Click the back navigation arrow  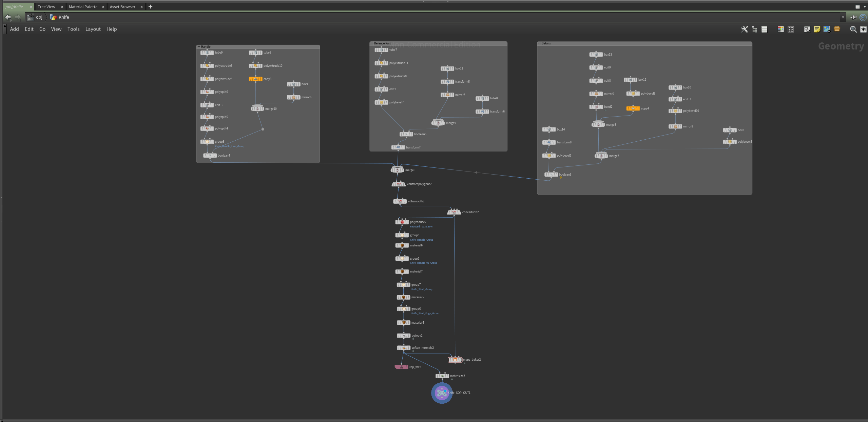click(x=8, y=17)
